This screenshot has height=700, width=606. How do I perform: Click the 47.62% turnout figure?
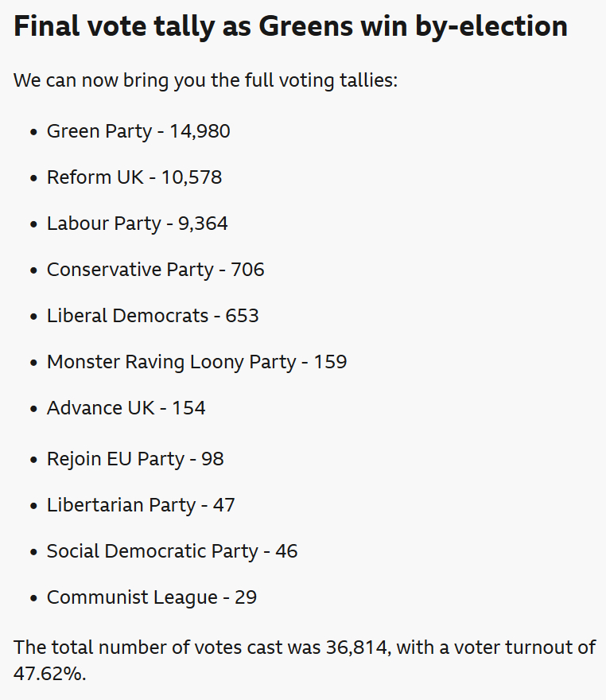tap(48, 675)
